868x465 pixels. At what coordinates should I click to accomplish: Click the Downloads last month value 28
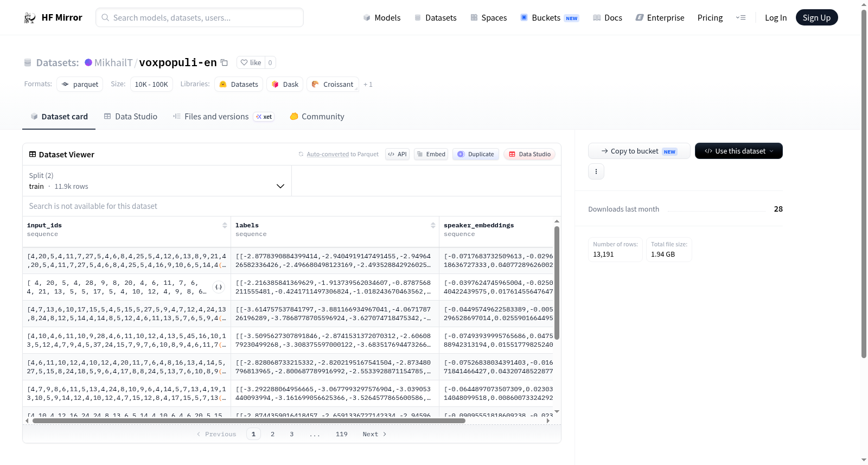pos(778,209)
